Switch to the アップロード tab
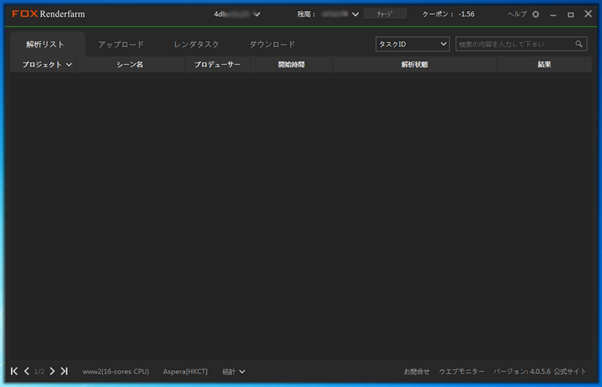Screen dimensions: 602x387 pos(121,44)
